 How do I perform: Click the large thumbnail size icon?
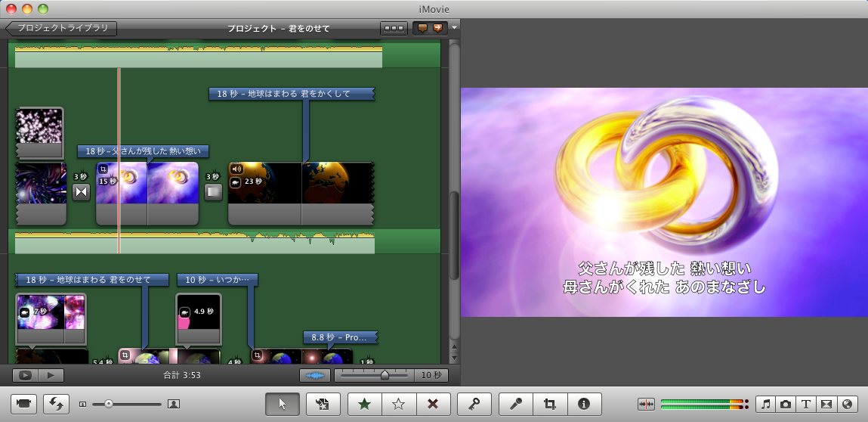tap(174, 405)
